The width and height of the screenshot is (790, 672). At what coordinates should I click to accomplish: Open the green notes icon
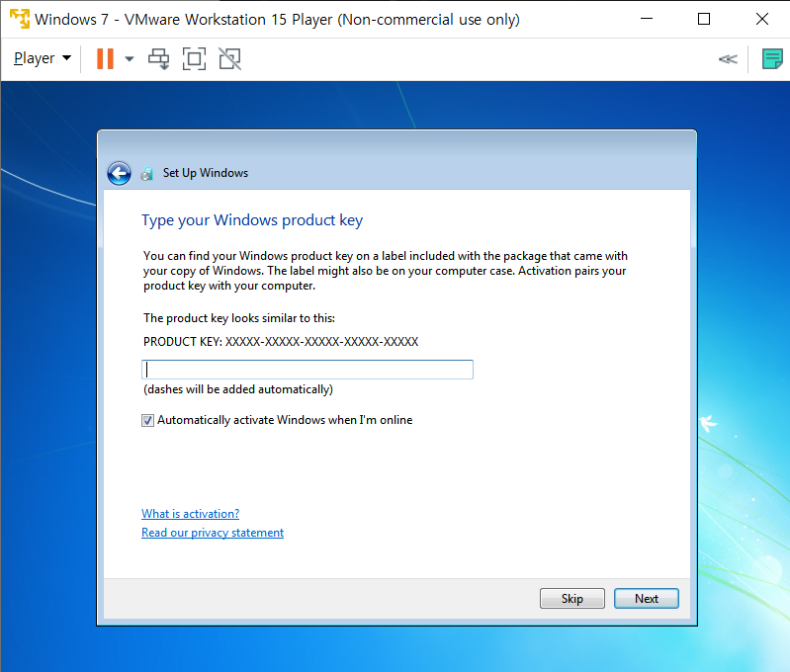[772, 59]
